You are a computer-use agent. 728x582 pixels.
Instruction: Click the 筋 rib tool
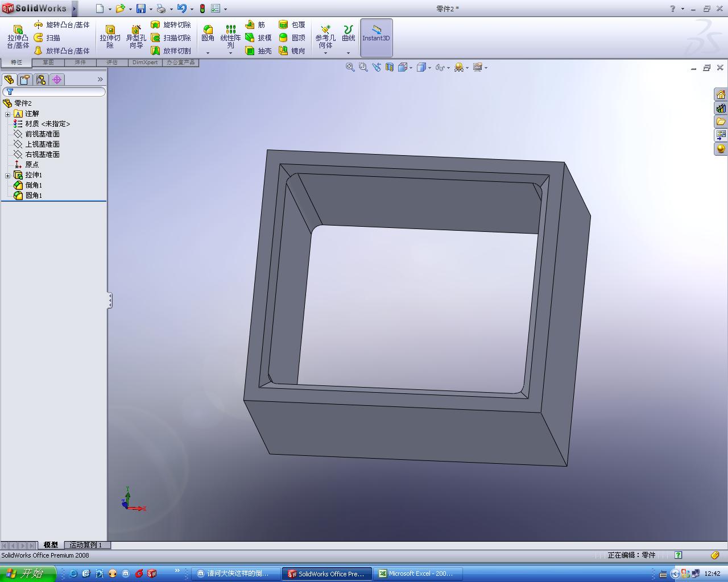(x=255, y=25)
